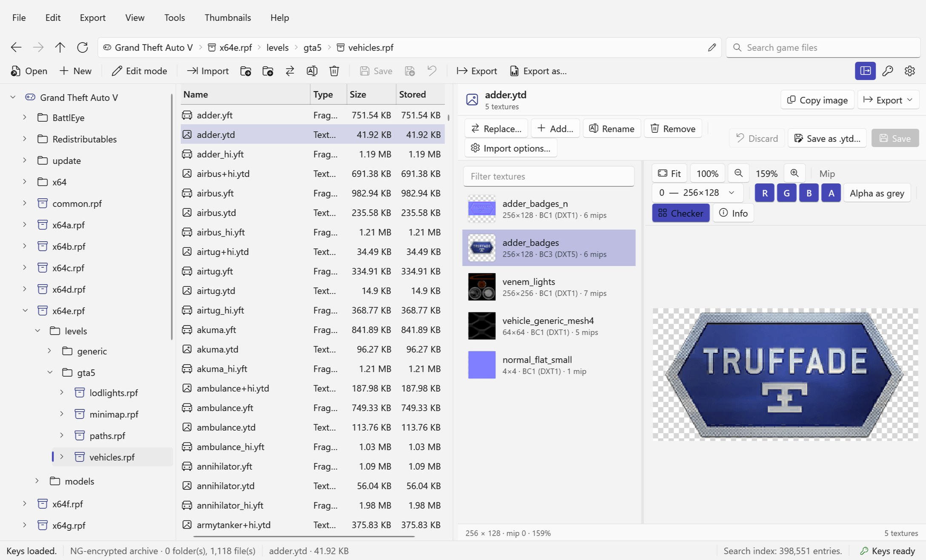This screenshot has width=926, height=560.
Task: Click the Replace... button
Action: pos(496,129)
